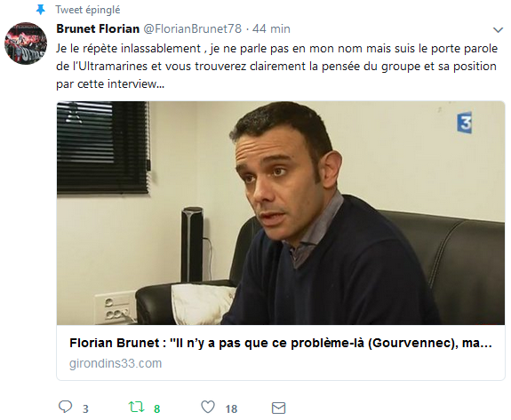511x420 pixels.
Task: Click the reply speech bubble icon
Action: pyautogui.click(x=65, y=407)
